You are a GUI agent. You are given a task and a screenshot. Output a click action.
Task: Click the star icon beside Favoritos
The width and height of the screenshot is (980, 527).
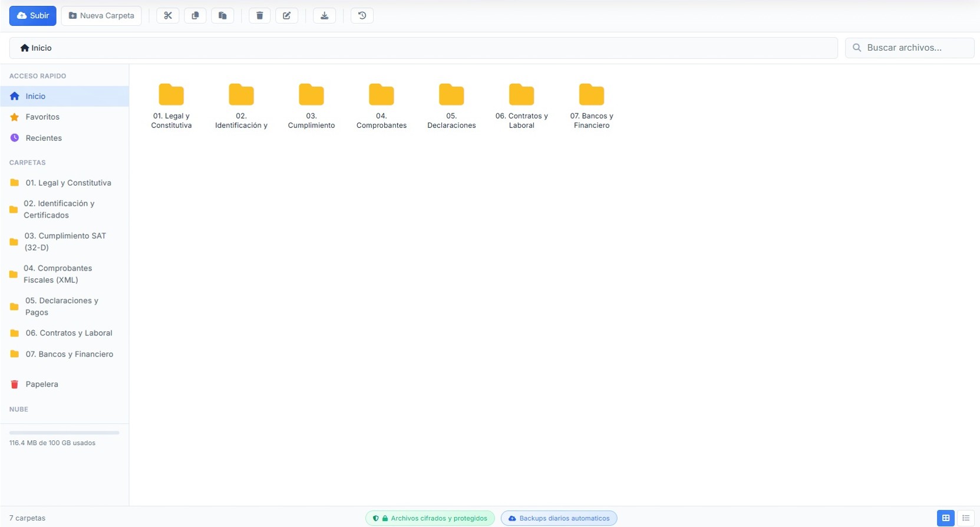coord(15,117)
